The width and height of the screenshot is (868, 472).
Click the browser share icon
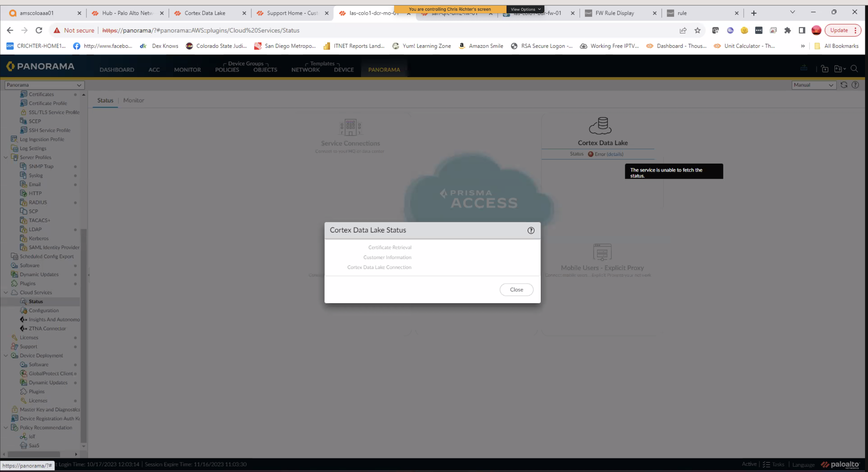(683, 30)
